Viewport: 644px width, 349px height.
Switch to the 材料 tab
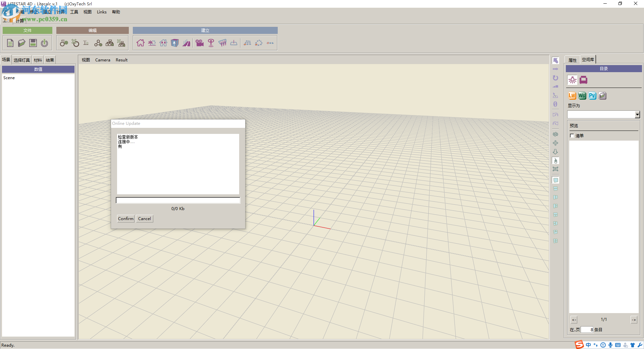coord(38,60)
